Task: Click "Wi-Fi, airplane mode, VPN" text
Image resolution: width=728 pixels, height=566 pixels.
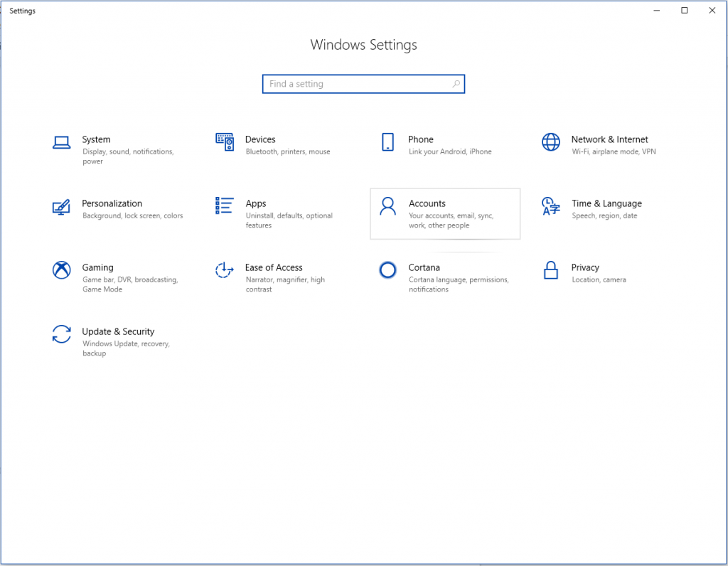Action: pyautogui.click(x=614, y=152)
